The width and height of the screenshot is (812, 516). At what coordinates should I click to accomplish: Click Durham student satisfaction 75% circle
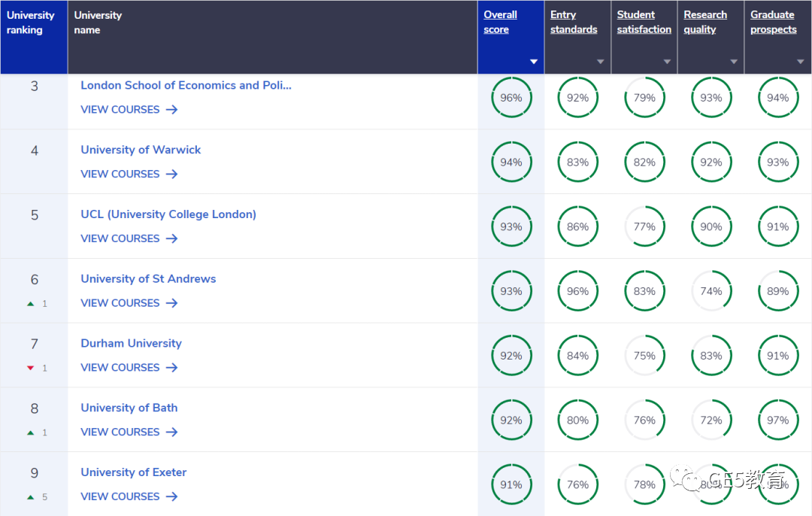[x=644, y=355]
